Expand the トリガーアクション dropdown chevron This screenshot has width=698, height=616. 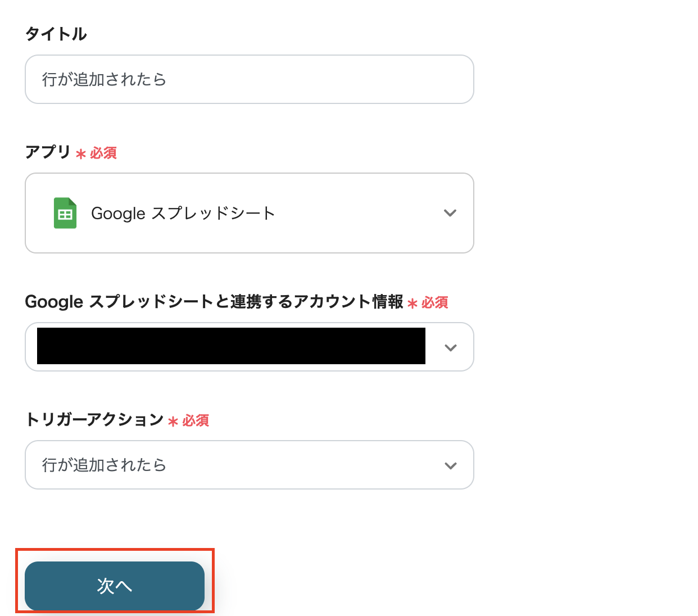[450, 465]
